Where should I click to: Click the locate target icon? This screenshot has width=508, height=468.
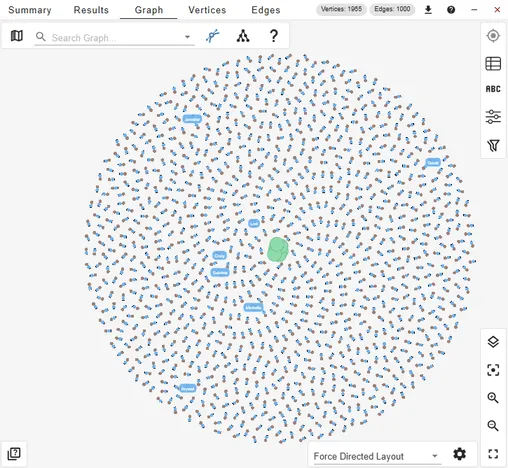[x=493, y=36]
